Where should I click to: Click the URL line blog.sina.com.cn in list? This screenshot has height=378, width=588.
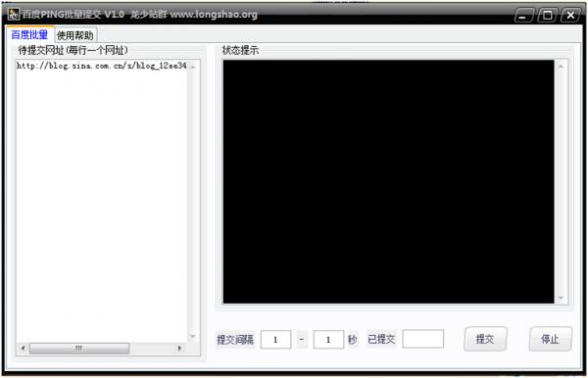[101, 66]
